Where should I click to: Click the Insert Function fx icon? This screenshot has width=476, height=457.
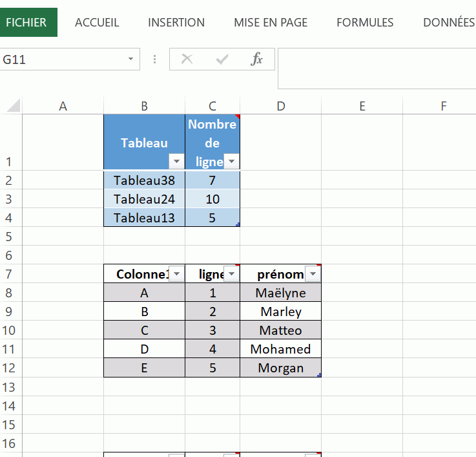[257, 59]
